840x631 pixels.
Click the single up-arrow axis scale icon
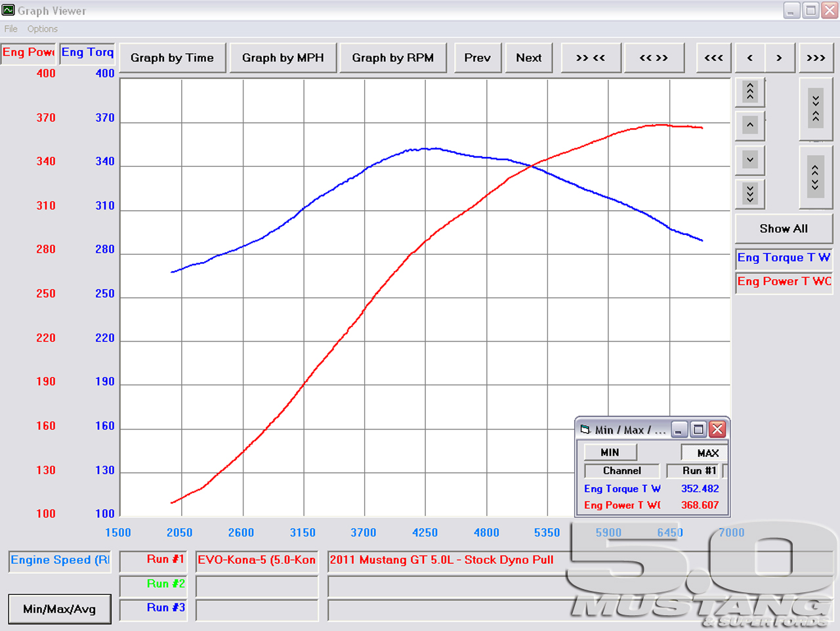(x=749, y=125)
